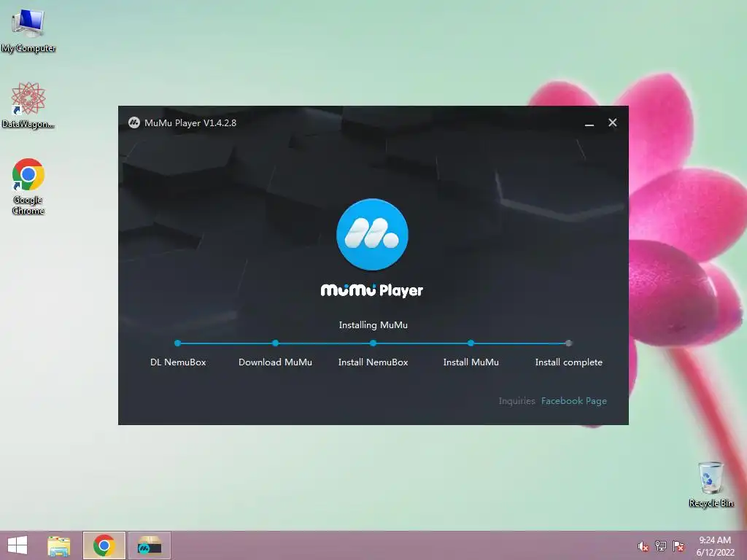Click the 'Installing MuMu' status text
The width and height of the screenshot is (747, 560).
pos(373,325)
